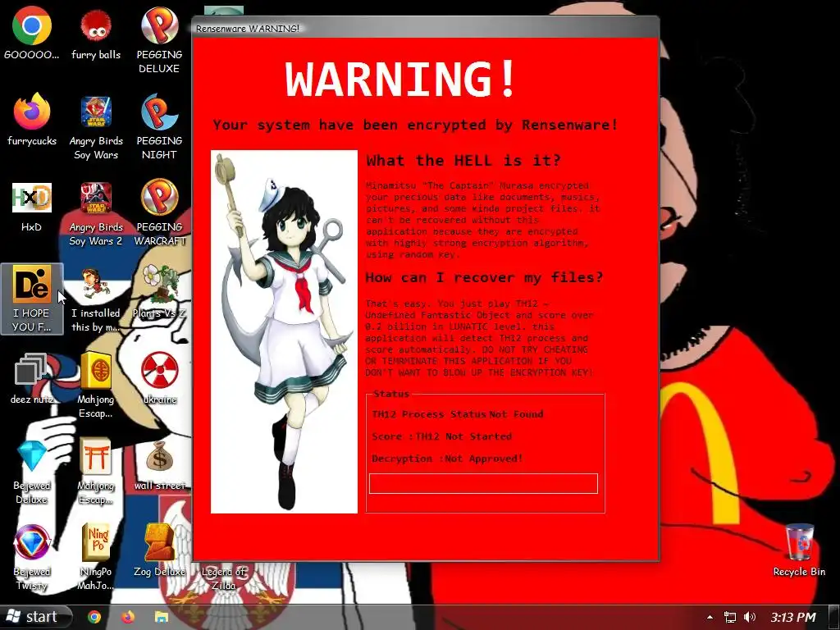Screen dimensions: 840x630
Task: Open the PEGGING DELUXE desktop shortcut
Action: coord(159,40)
